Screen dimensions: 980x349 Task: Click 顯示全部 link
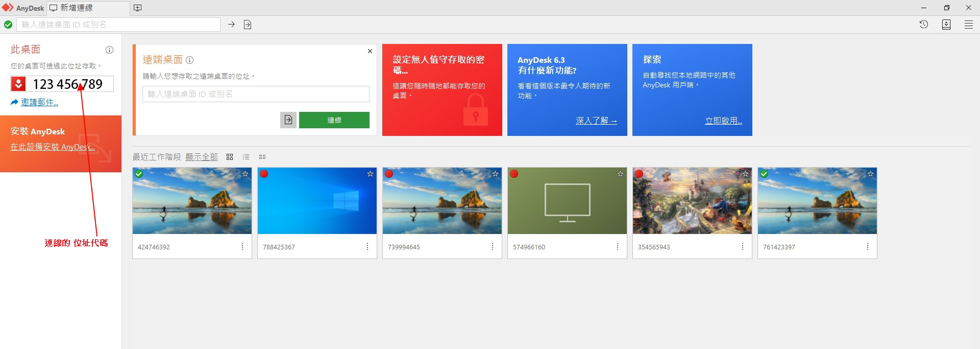(x=202, y=157)
